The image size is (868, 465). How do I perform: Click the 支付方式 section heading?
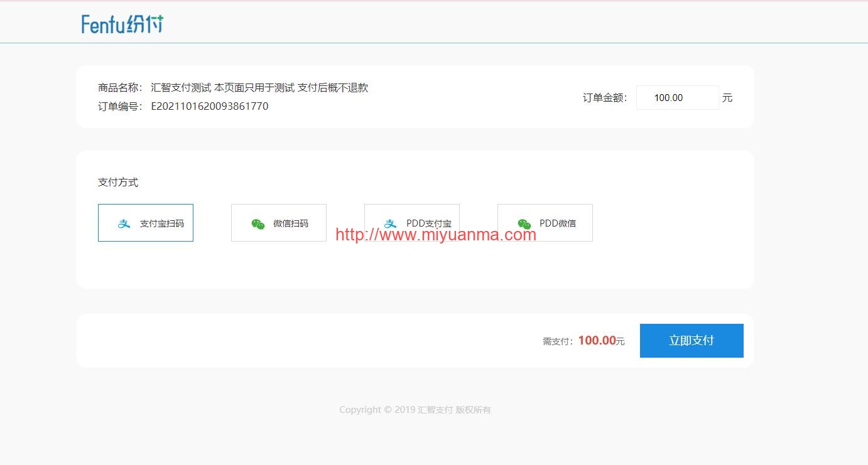point(118,183)
